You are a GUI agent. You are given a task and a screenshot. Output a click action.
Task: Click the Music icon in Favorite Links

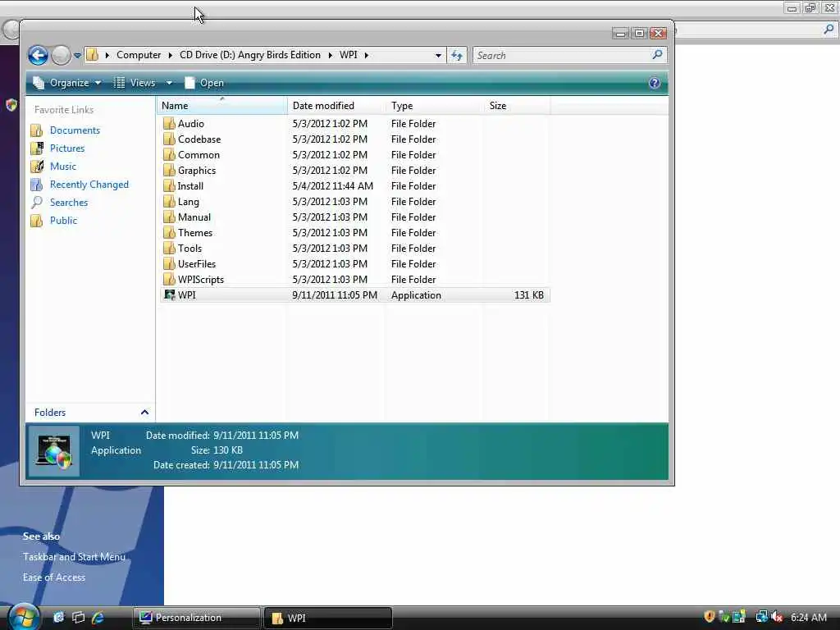(36, 167)
